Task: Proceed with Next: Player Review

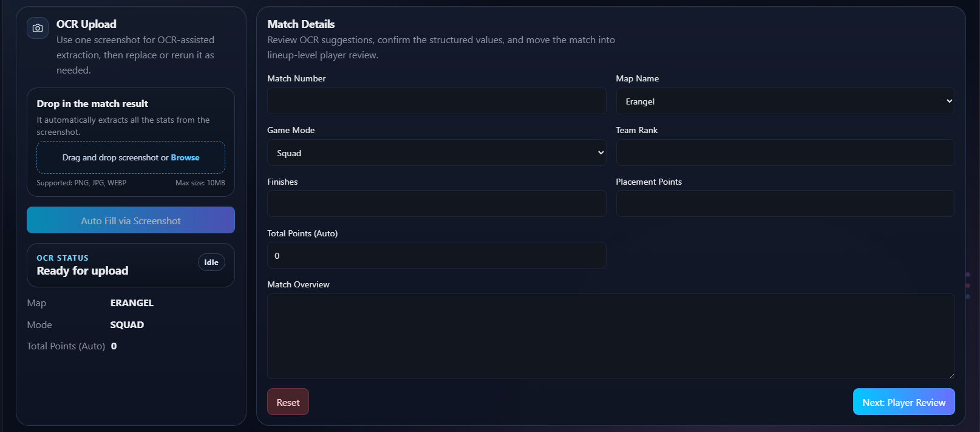Action: click(x=903, y=402)
